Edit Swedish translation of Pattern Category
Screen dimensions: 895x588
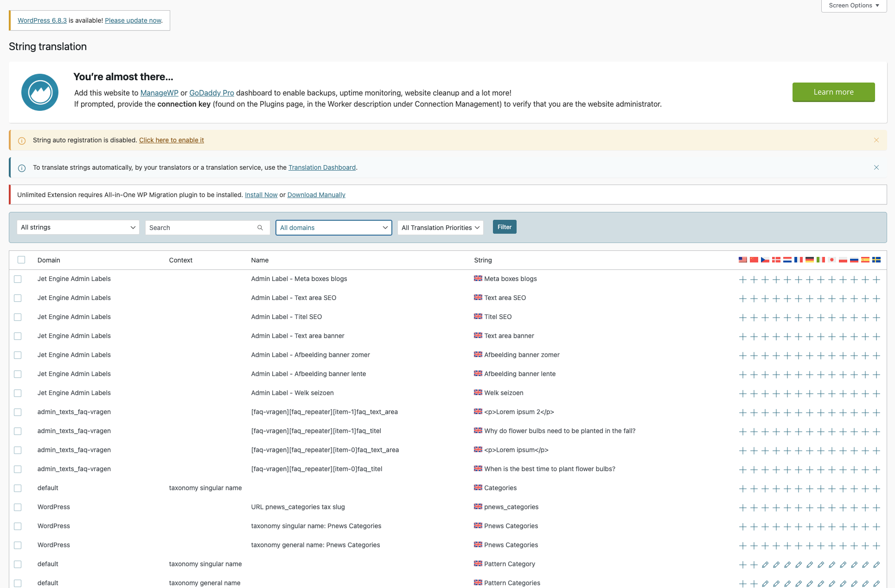tap(876, 565)
